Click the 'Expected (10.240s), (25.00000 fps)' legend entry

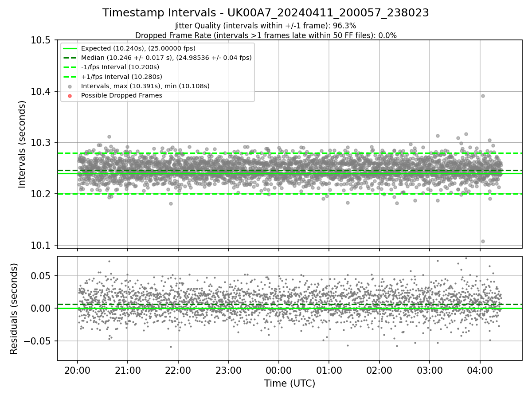point(138,48)
